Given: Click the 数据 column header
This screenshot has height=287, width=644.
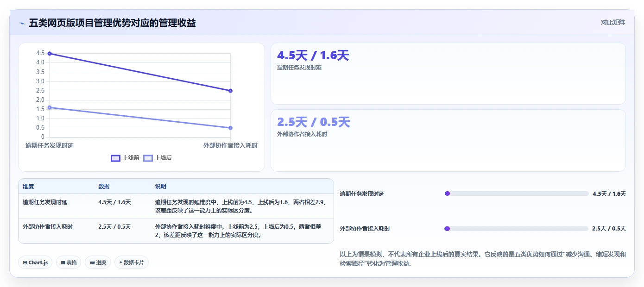Looking at the screenshot, I should click(x=104, y=187).
